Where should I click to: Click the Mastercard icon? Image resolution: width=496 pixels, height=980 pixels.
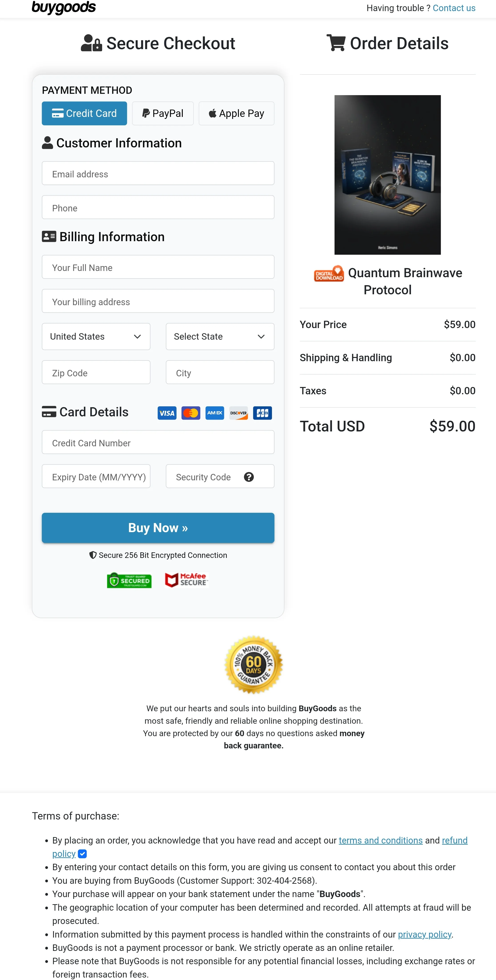(x=190, y=413)
